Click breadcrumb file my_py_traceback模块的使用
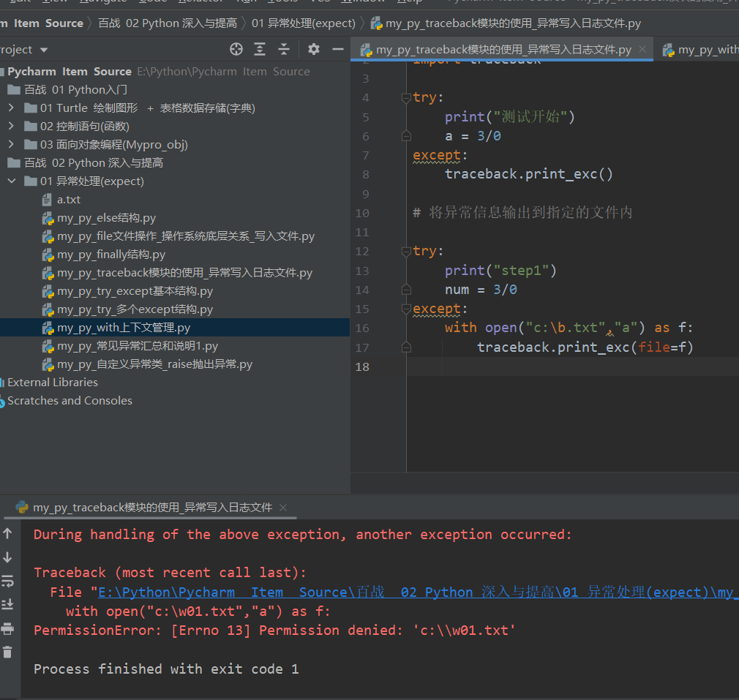This screenshot has height=700, width=739. click(x=513, y=23)
